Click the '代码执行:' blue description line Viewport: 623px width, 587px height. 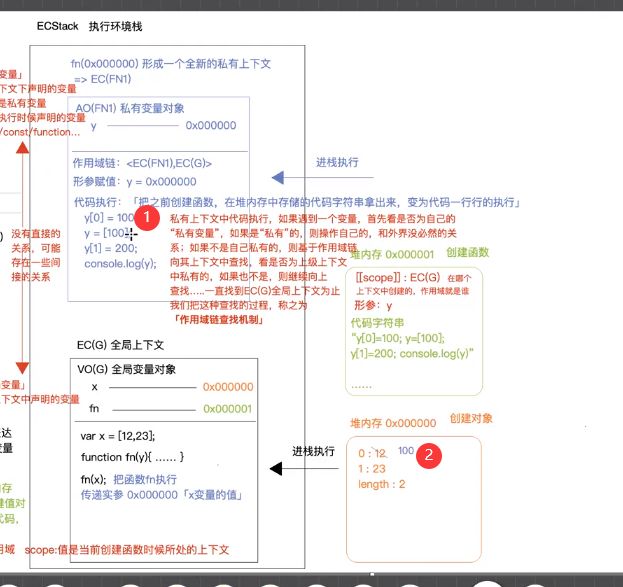click(297, 202)
